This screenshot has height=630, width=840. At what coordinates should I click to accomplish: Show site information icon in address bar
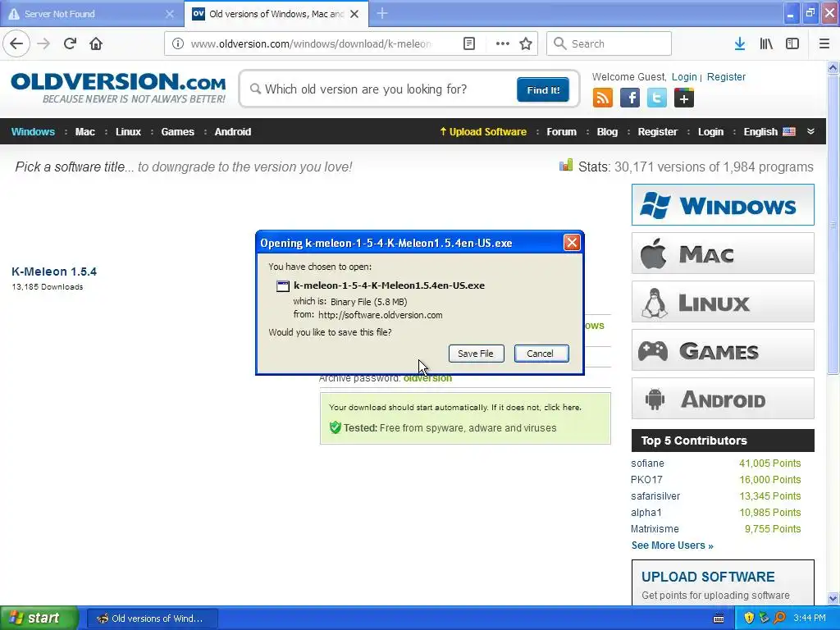tap(178, 44)
